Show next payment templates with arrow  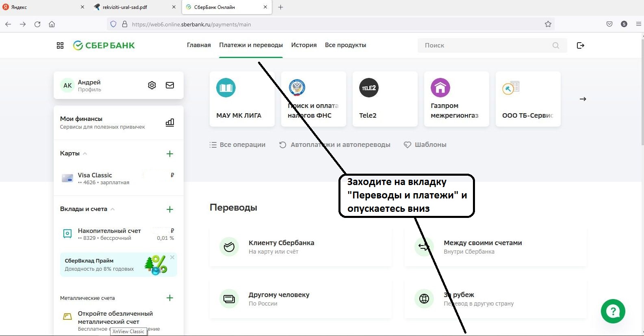(583, 99)
